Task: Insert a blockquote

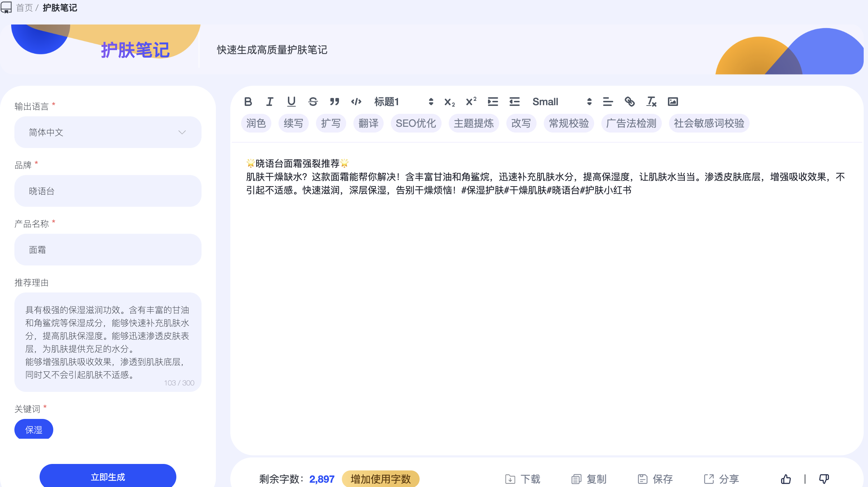Action: coord(334,102)
